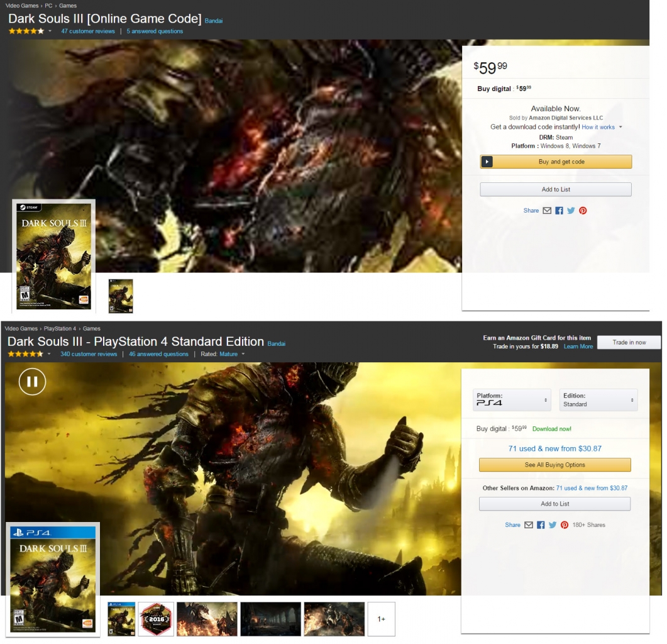
Task: Open the Edition Standard dropdown
Action: point(598,400)
